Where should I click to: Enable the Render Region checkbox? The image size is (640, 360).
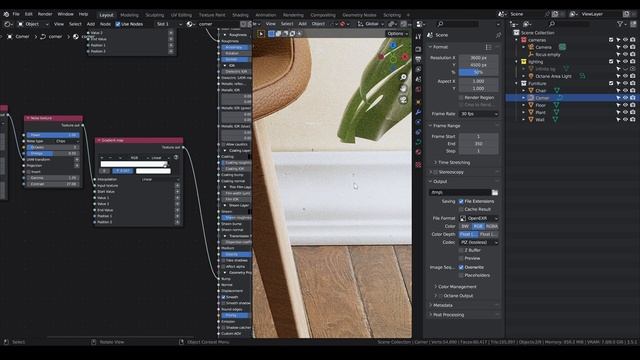(461, 98)
